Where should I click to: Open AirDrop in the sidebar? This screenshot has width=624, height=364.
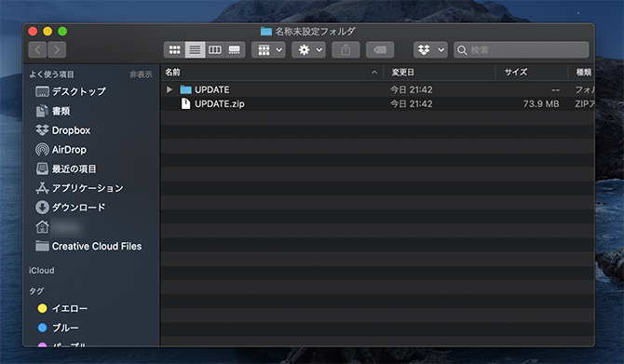point(61,150)
